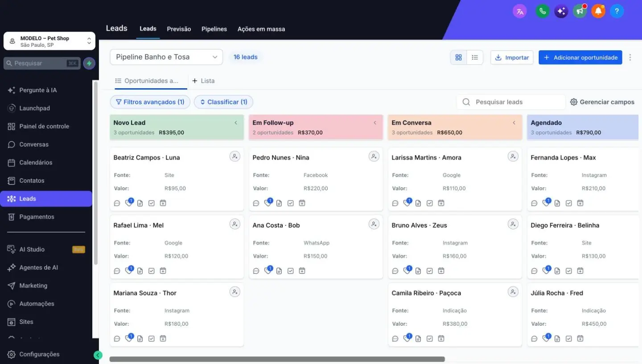Open the three-dot more options menu
Screen dimensions: 642x364
tap(630, 57)
